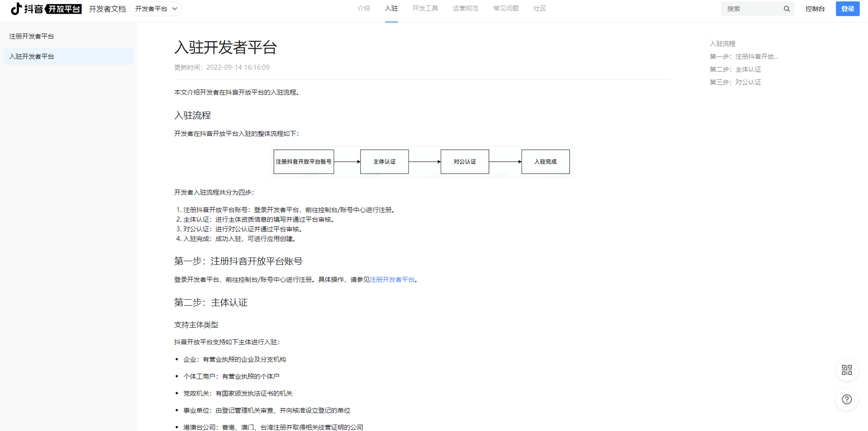
Task: Open the 控制台 link
Action: pyautogui.click(x=815, y=9)
